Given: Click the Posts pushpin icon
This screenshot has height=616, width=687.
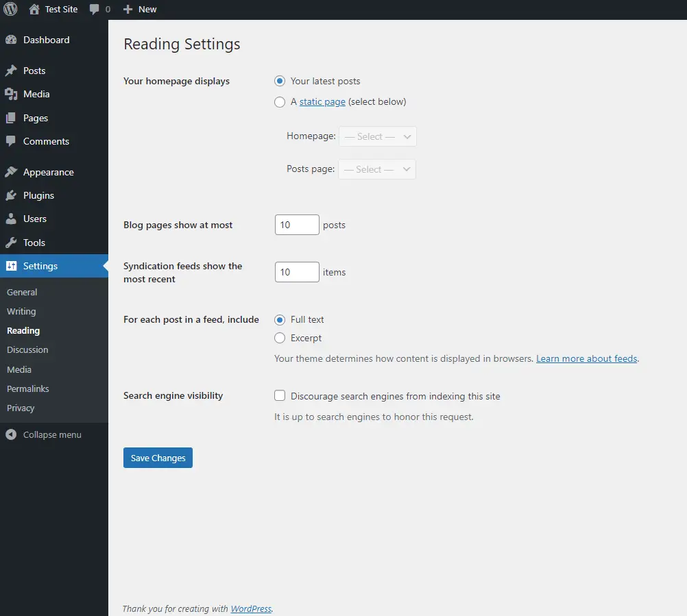Looking at the screenshot, I should point(11,71).
